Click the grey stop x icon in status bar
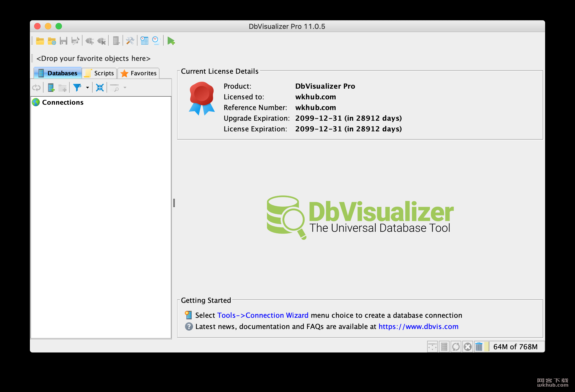 tap(468, 347)
